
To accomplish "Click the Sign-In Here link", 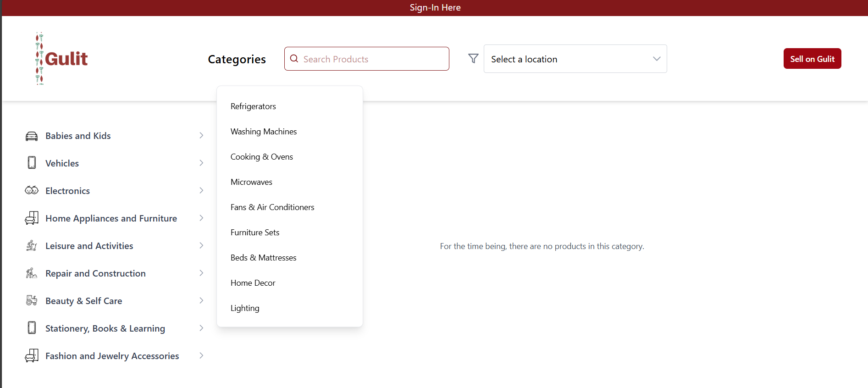I will [x=435, y=8].
